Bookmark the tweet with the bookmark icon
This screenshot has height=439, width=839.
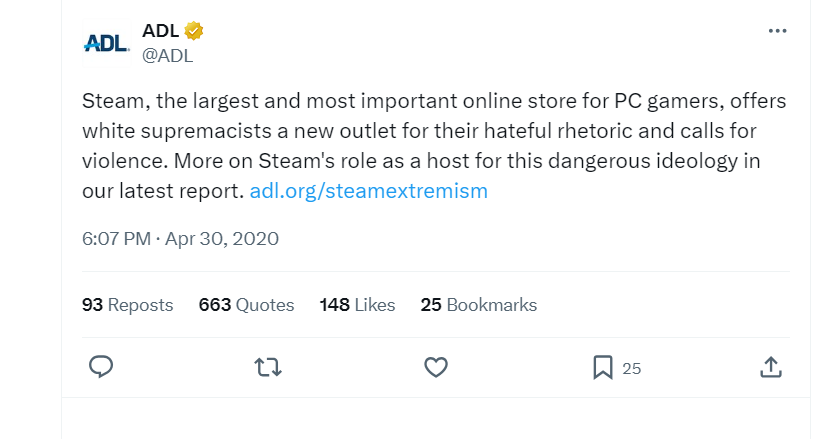click(x=602, y=368)
